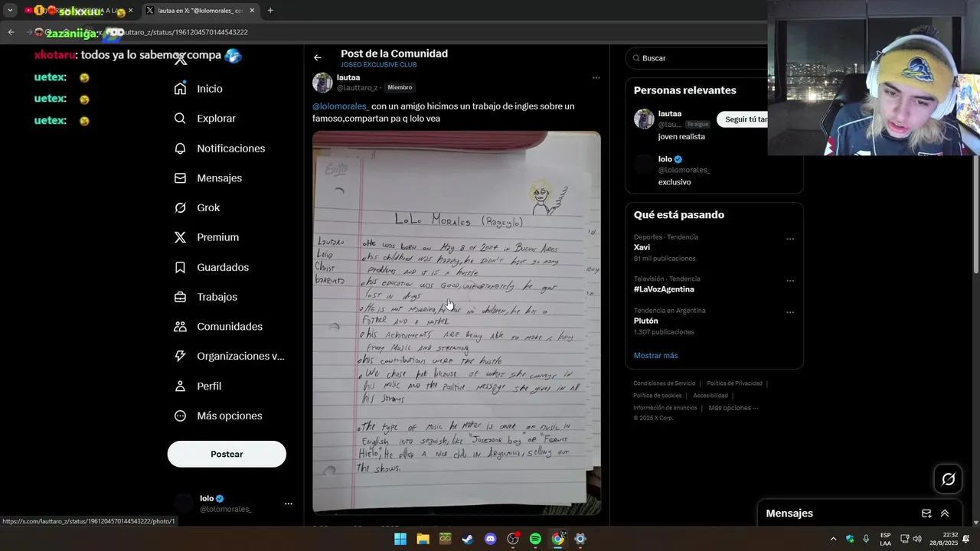Open the browser tab list dropdown
Viewport: 980px width, 551px height.
(x=10, y=11)
